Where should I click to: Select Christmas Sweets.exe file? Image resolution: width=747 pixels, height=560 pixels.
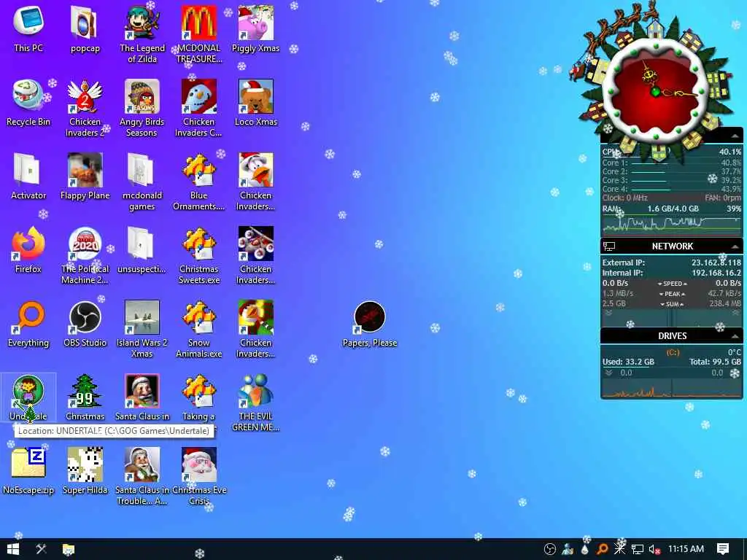point(198,255)
